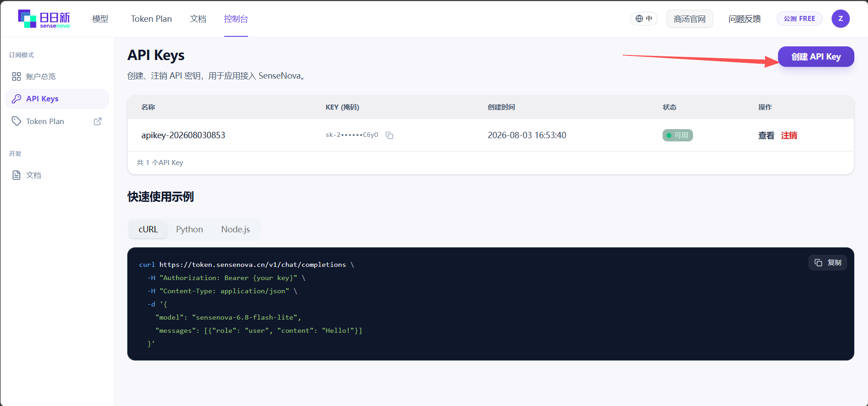Click the 创建 API Key button
This screenshot has height=406, width=868.
tap(816, 56)
